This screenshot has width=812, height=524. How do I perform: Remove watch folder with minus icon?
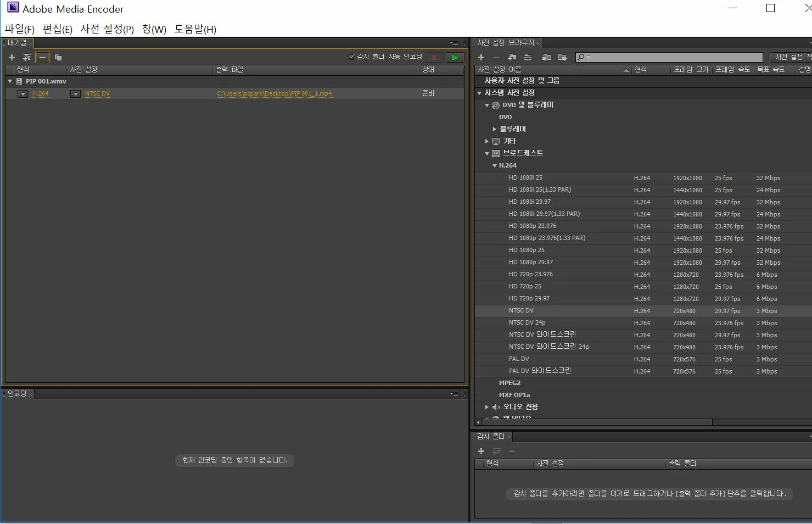(x=512, y=451)
